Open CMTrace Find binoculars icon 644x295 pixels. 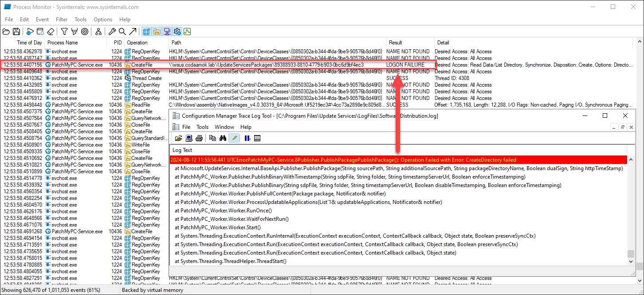[x=223, y=138]
